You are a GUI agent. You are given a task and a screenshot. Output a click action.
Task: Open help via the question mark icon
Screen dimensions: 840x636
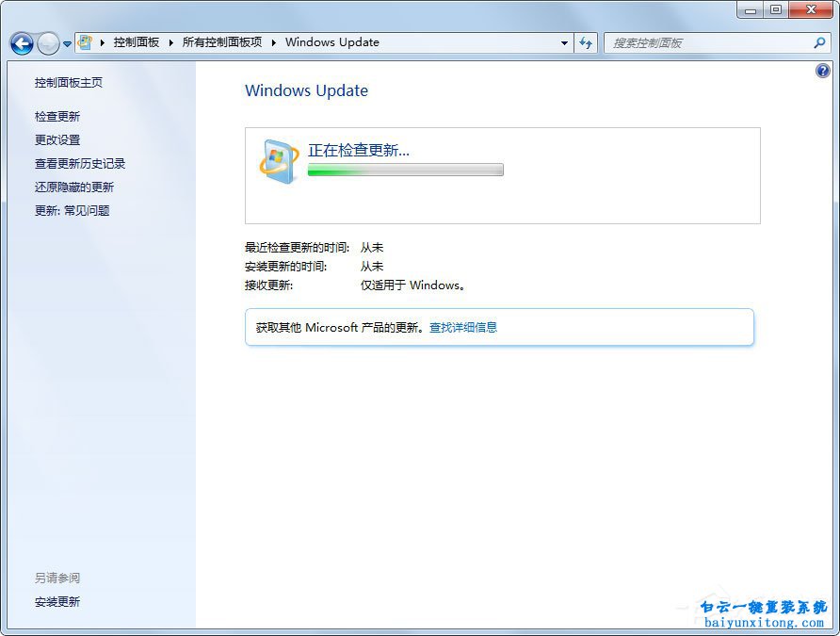pos(824,70)
